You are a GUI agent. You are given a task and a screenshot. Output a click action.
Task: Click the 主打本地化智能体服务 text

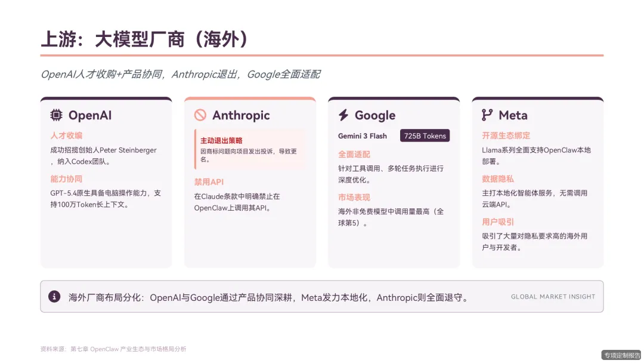click(535, 199)
